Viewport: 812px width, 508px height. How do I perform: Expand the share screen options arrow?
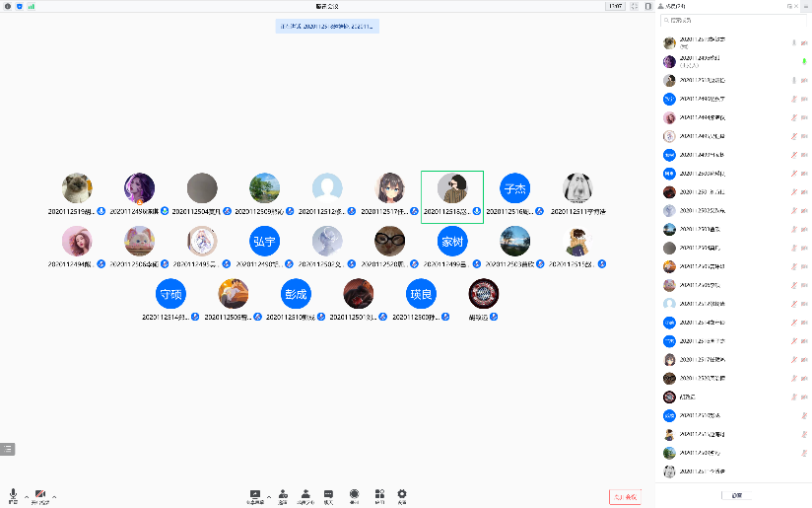(268, 494)
